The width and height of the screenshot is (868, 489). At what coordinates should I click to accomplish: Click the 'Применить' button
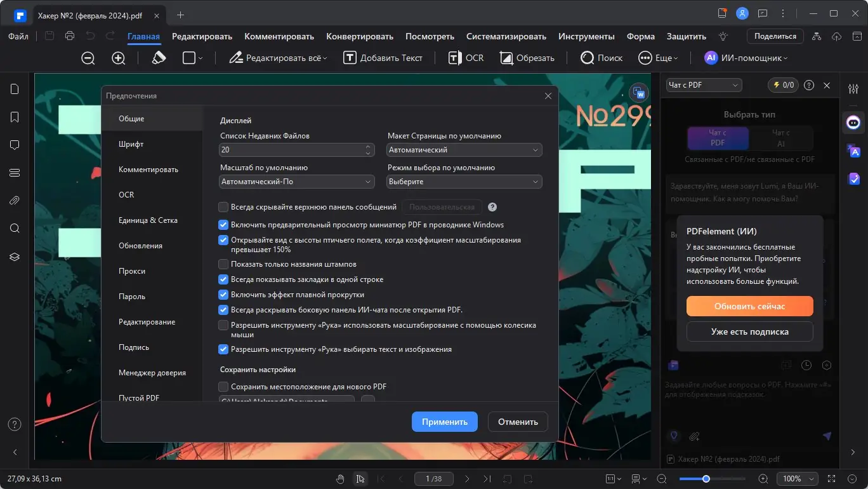(445, 422)
